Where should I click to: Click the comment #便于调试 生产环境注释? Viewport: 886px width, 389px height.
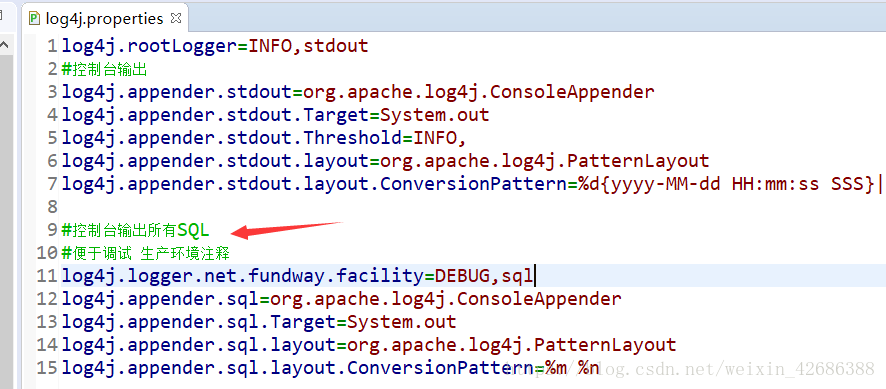point(146,253)
